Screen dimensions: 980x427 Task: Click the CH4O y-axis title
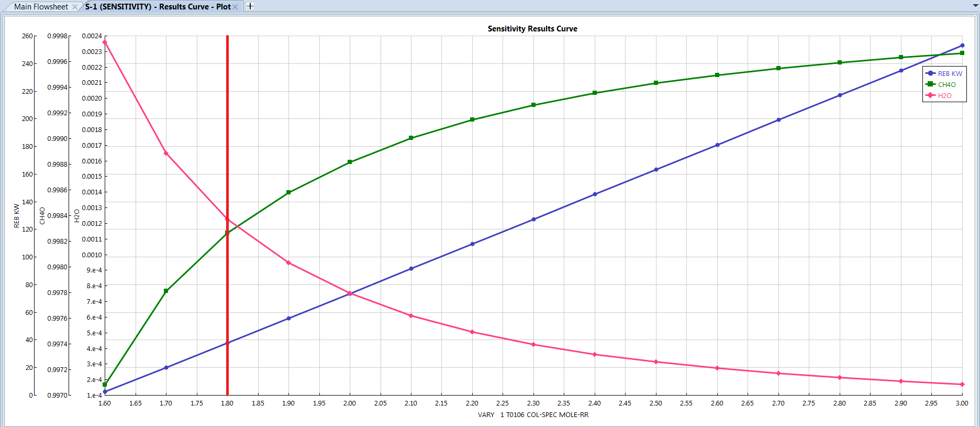pos(42,215)
